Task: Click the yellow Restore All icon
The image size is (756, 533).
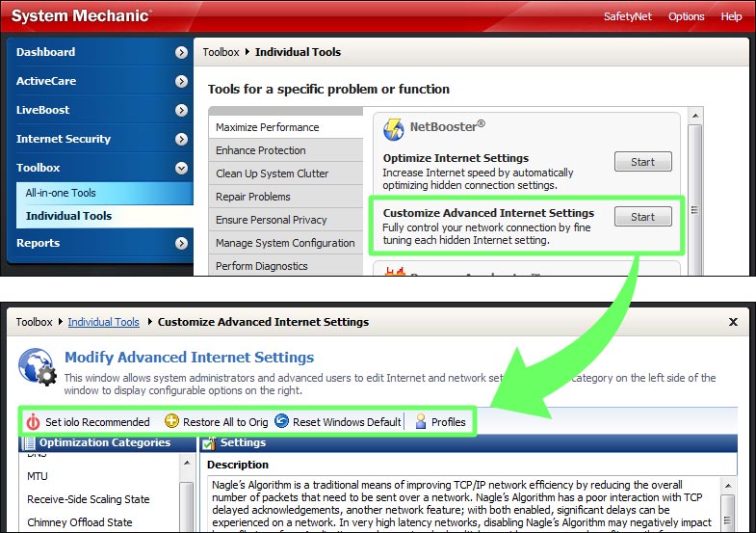Action: click(x=171, y=421)
